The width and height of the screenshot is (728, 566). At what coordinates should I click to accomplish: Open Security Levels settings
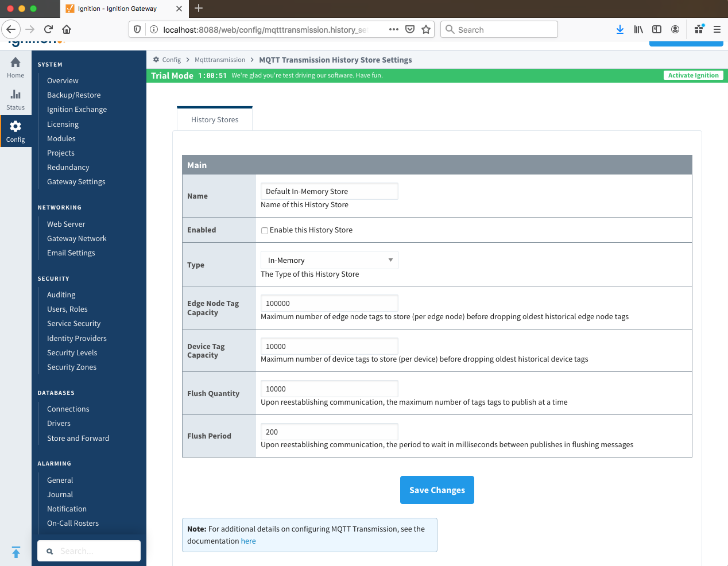[72, 352]
